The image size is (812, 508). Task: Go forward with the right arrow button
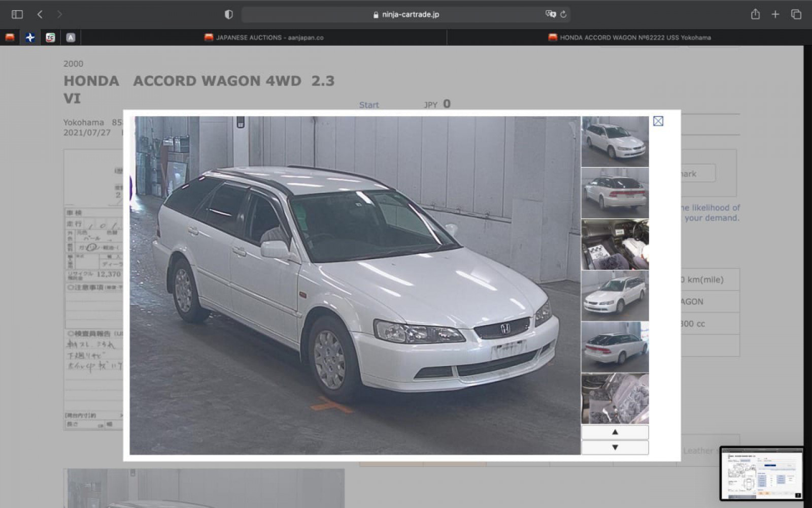(59, 14)
